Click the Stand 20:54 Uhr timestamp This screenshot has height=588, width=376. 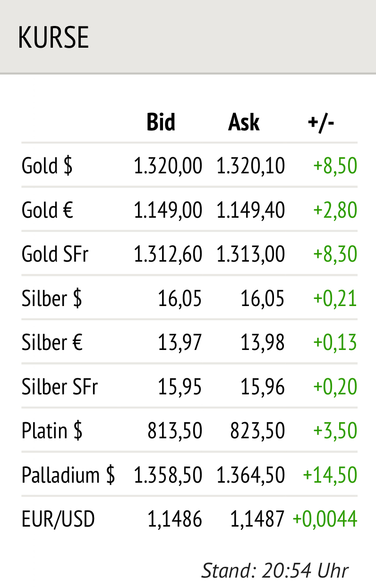click(275, 571)
